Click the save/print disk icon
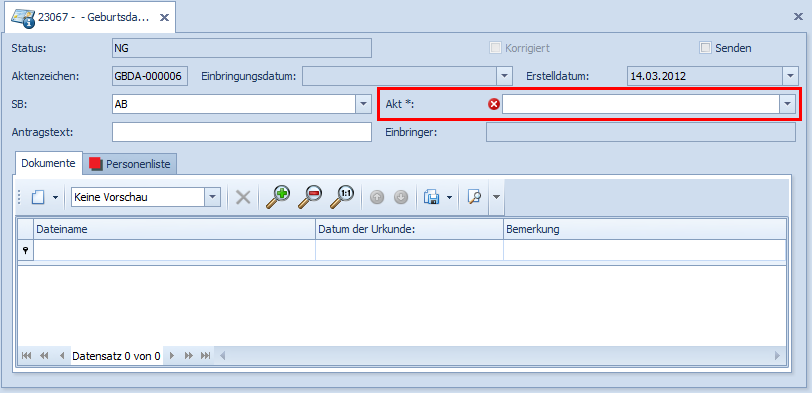Screen dimensions: 812x393 pos(431,197)
